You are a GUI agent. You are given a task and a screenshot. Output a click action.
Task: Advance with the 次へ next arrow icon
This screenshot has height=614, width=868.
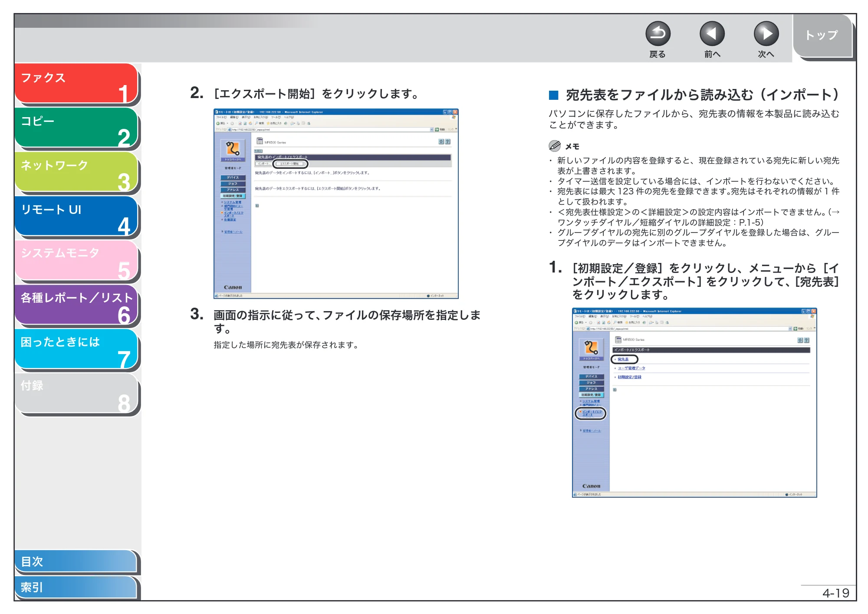click(x=766, y=34)
